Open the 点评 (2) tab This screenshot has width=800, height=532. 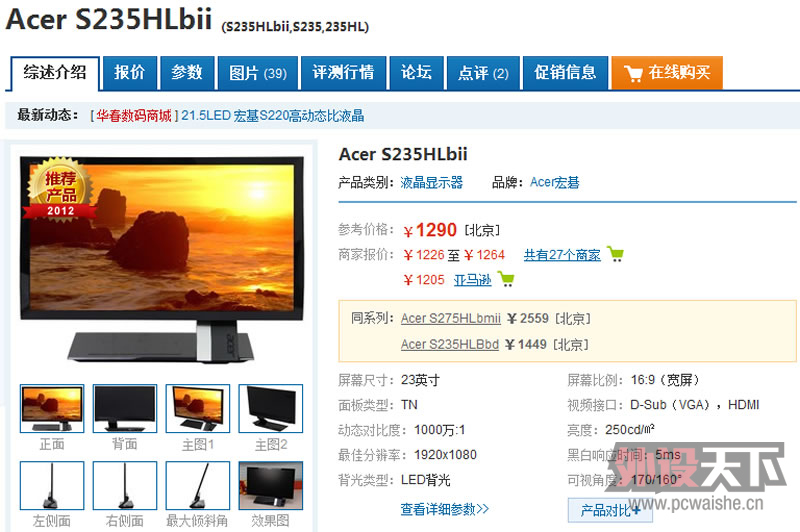483,72
